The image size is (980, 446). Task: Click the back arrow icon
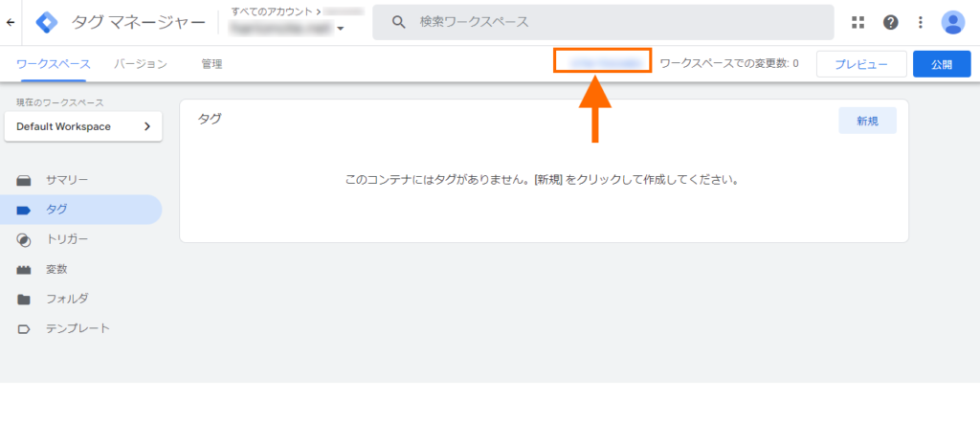(x=10, y=22)
